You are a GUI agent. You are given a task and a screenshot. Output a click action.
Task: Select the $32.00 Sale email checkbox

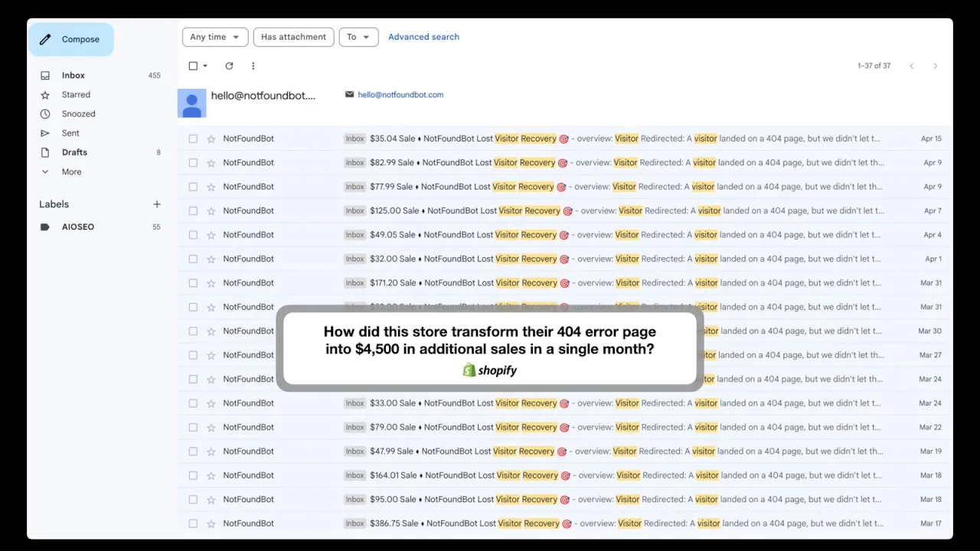[x=193, y=259]
